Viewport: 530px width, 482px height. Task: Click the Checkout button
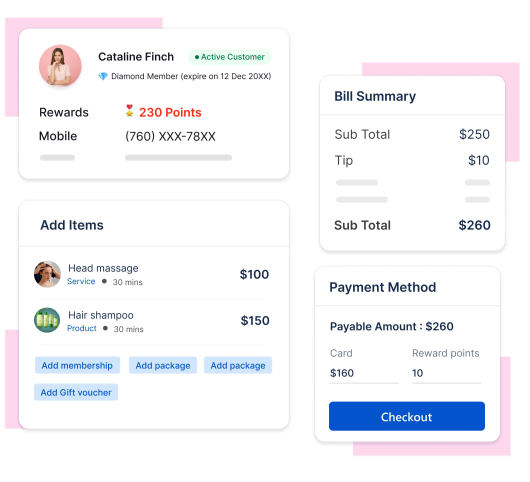[407, 416]
